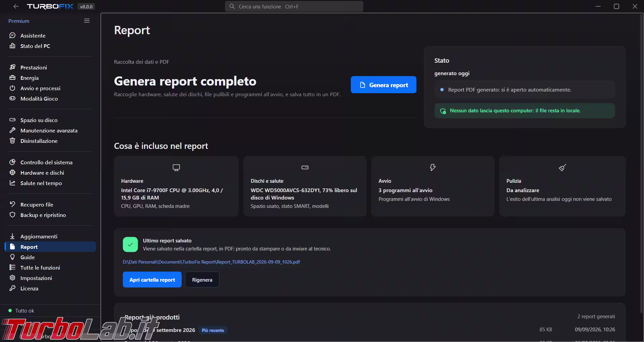Open the saved report PDF path link
This screenshot has height=342, width=644.
[x=211, y=262]
